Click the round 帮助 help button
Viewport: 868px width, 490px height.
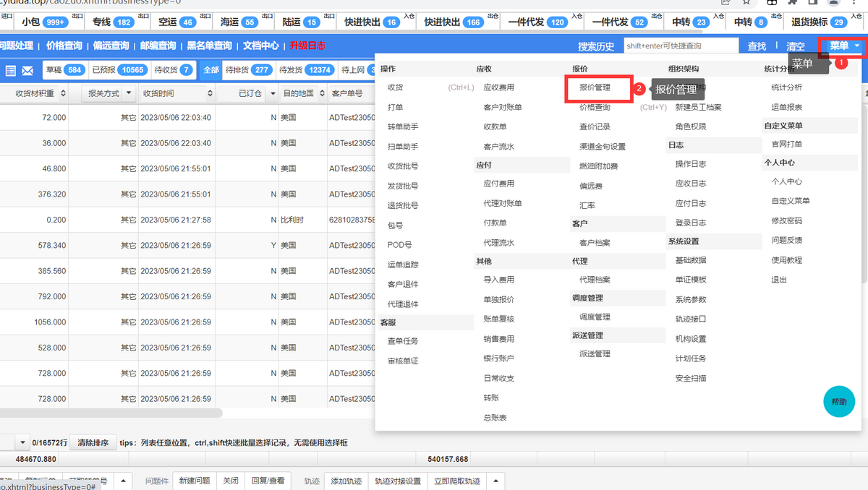point(839,402)
